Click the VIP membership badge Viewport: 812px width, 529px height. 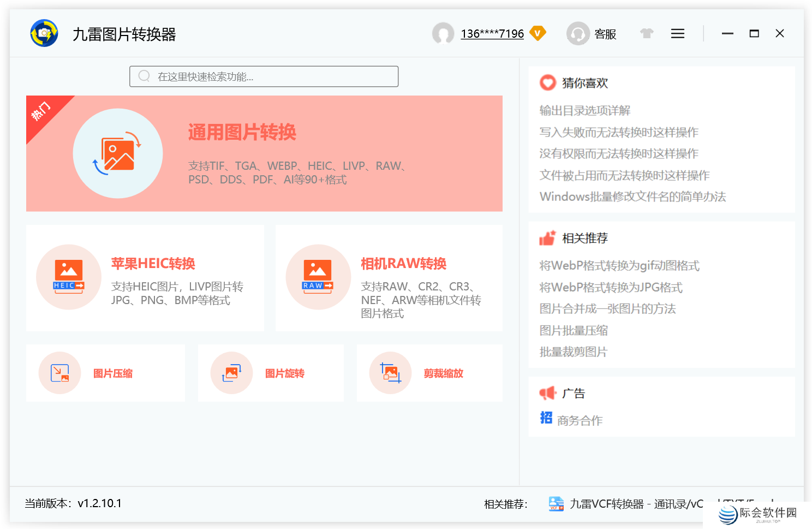pyautogui.click(x=538, y=33)
